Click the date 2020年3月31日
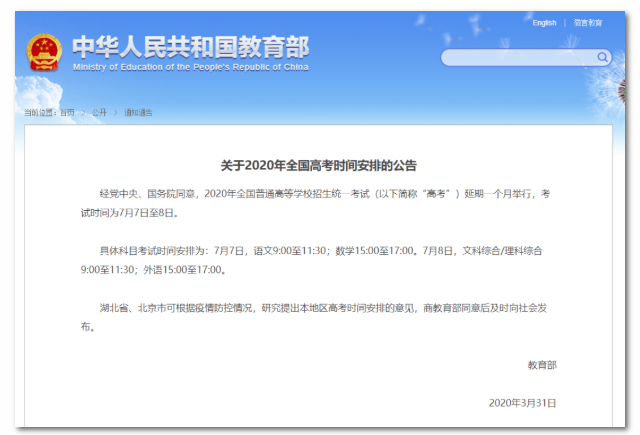 click(522, 402)
